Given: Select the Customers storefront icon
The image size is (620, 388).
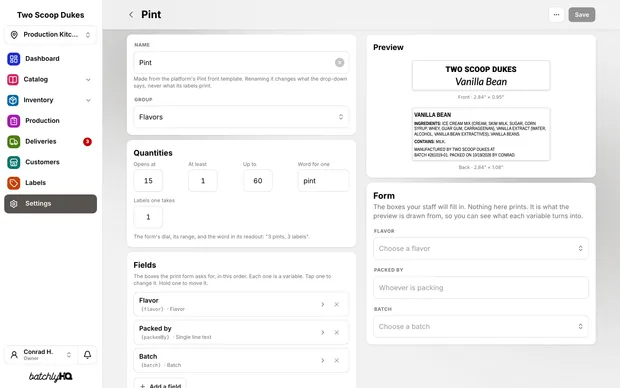Looking at the screenshot, I should [14, 162].
